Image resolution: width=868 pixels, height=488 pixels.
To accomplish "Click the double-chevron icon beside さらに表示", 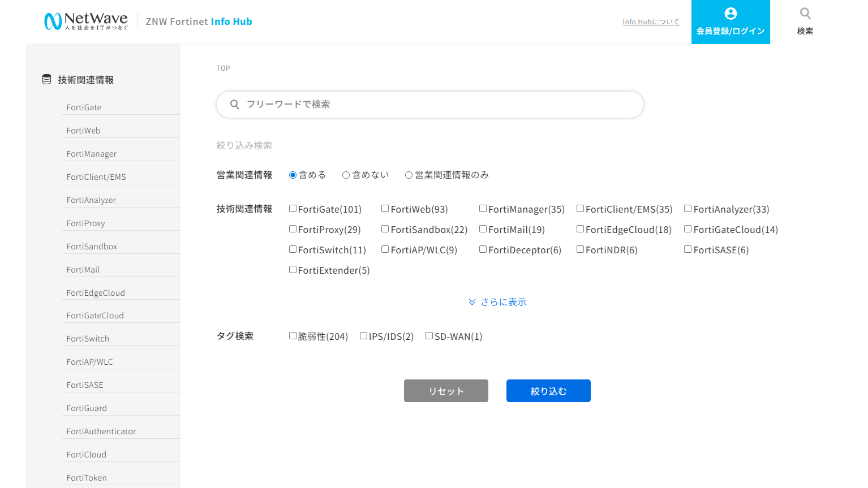I will click(x=472, y=302).
